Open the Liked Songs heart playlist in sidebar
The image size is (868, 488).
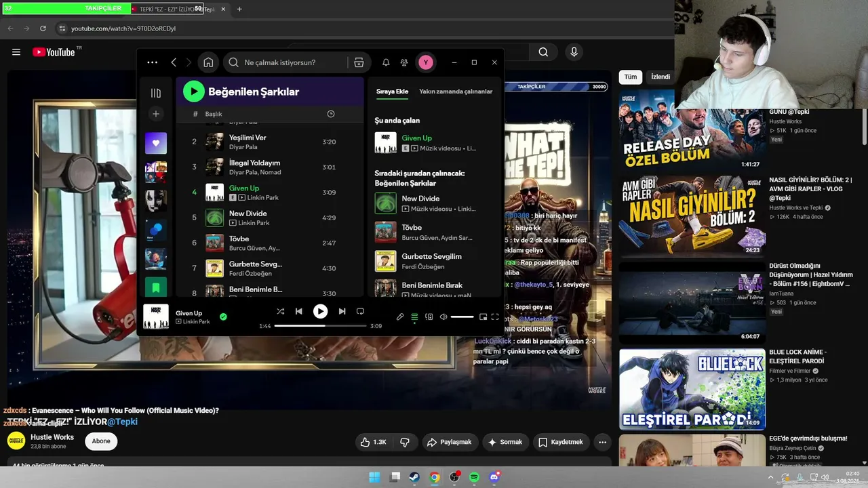(155, 143)
